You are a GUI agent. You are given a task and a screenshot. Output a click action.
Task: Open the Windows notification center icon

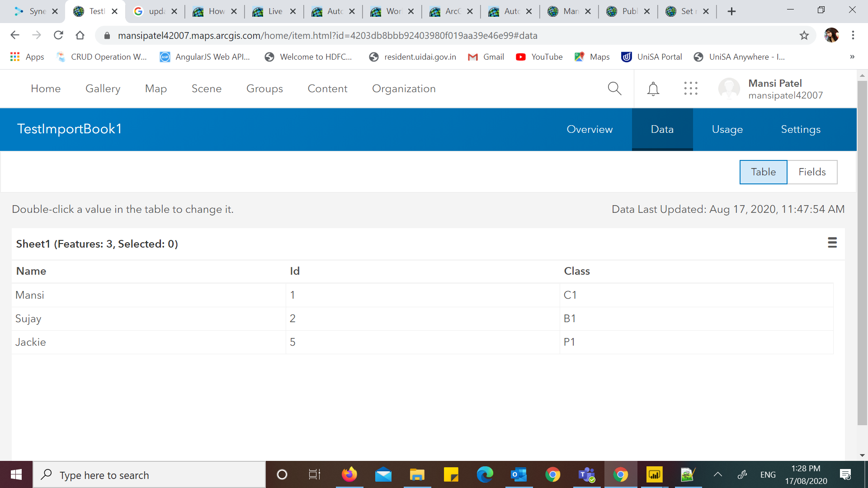pos(845,474)
